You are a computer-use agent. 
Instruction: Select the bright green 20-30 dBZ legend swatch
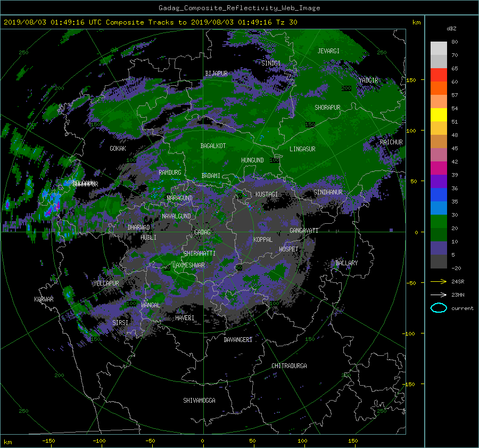tap(439, 222)
